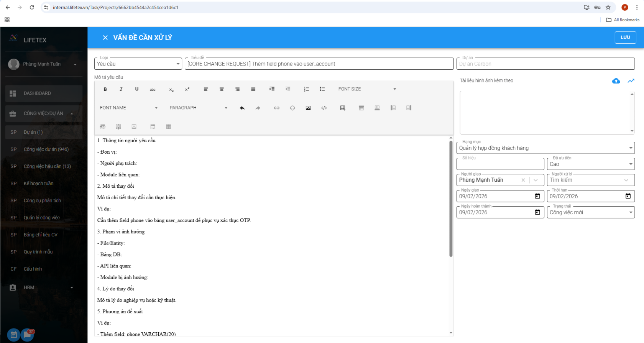The width and height of the screenshot is (644, 343).
Task: Toggle bold formatting in the editor
Action: (105, 89)
